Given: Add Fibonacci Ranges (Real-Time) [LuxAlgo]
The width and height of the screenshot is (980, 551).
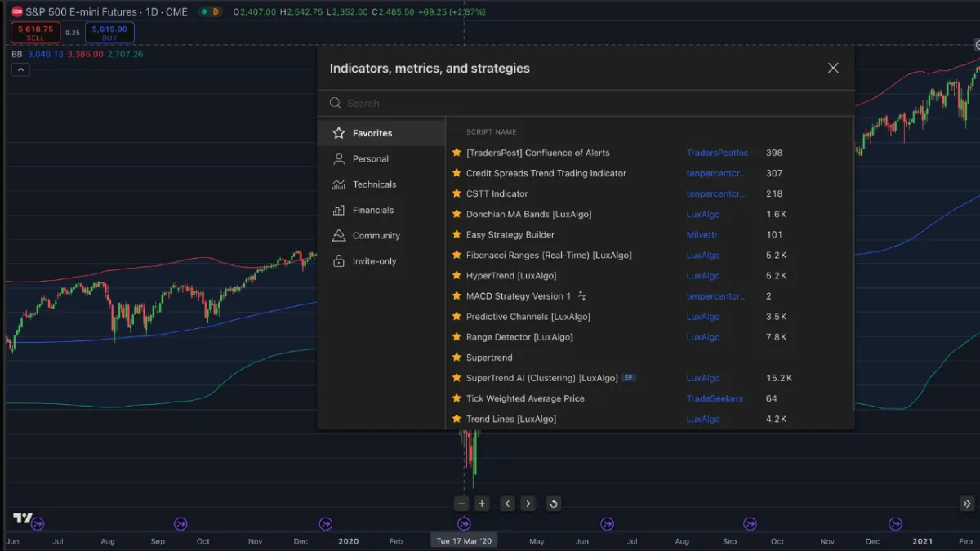Looking at the screenshot, I should [x=549, y=255].
